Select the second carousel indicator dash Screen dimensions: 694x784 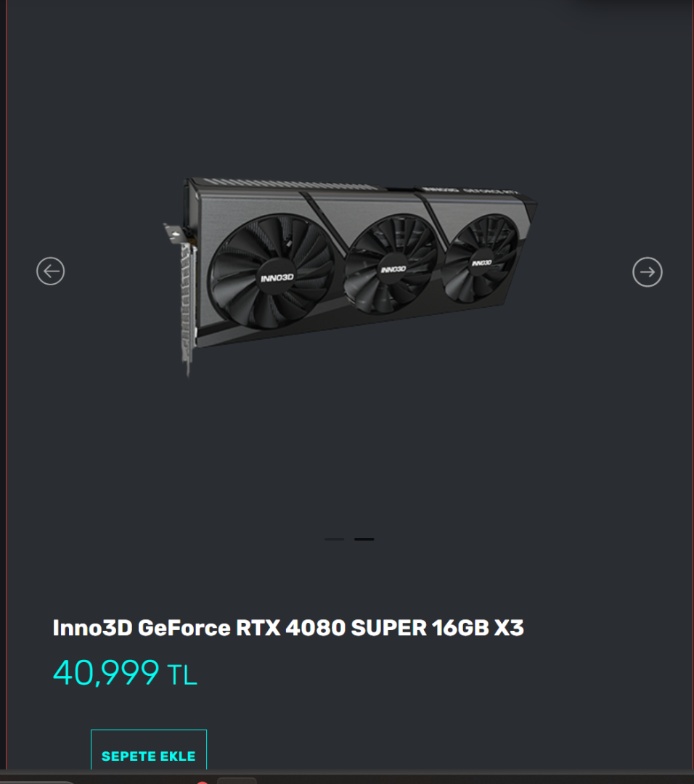click(364, 539)
